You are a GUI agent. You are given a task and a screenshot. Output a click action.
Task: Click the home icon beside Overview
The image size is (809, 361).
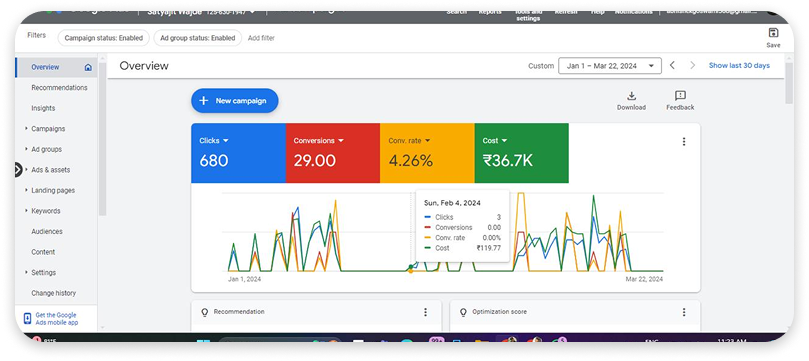click(88, 67)
